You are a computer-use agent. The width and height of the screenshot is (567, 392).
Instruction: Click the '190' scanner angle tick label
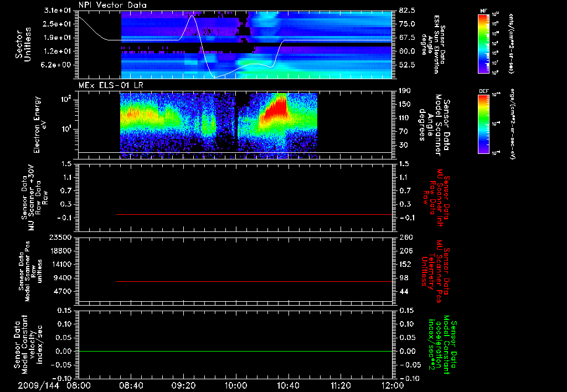(405, 91)
